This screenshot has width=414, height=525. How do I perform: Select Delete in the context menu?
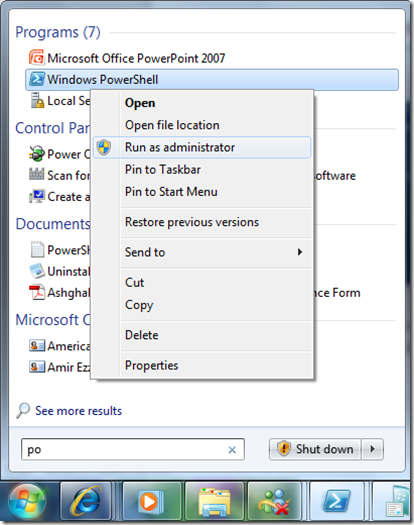pyautogui.click(x=202, y=335)
